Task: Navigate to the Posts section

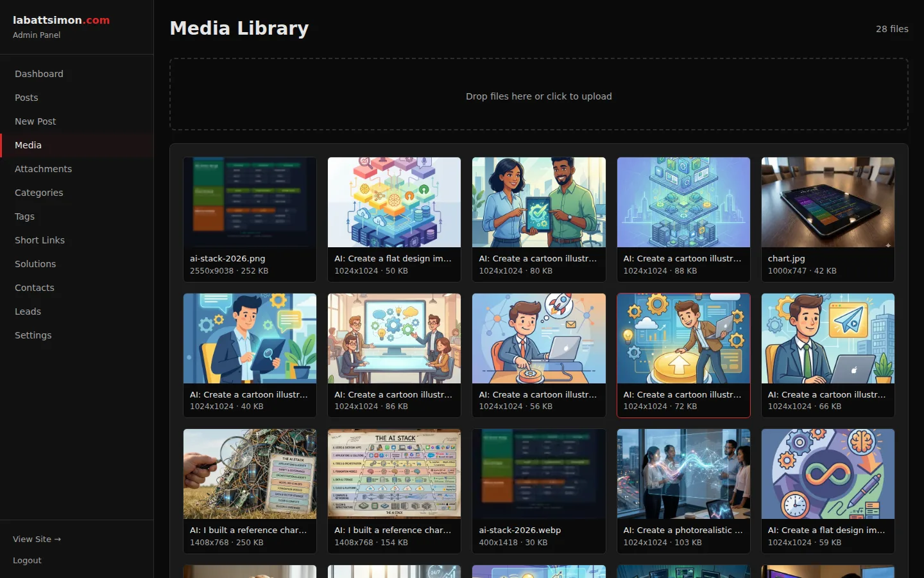Action: coord(26,97)
